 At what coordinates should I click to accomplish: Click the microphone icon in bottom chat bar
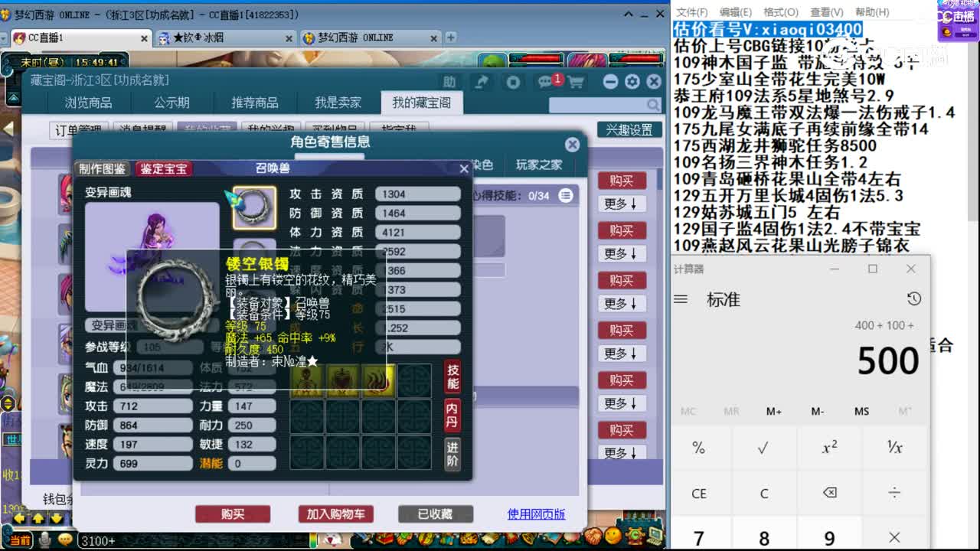point(45,540)
